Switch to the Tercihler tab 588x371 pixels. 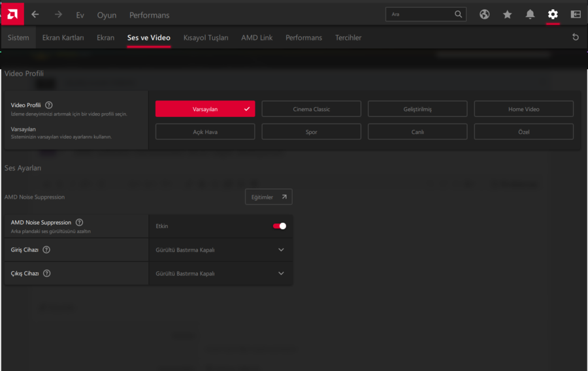(x=348, y=37)
